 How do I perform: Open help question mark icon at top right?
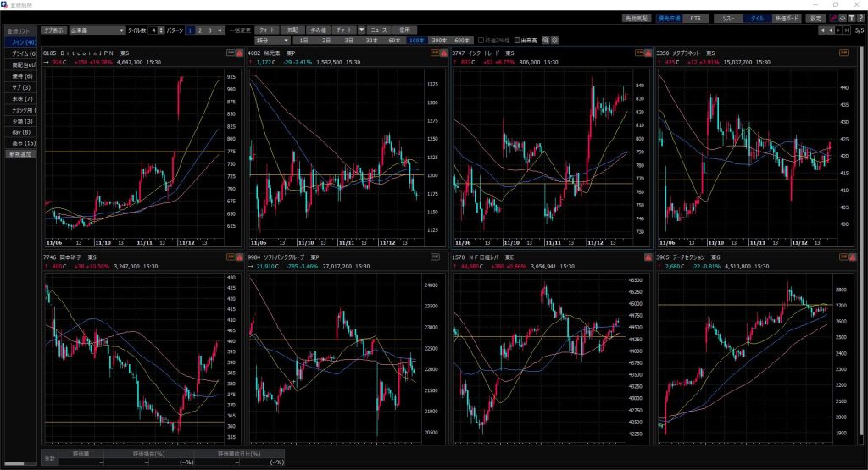860,18
